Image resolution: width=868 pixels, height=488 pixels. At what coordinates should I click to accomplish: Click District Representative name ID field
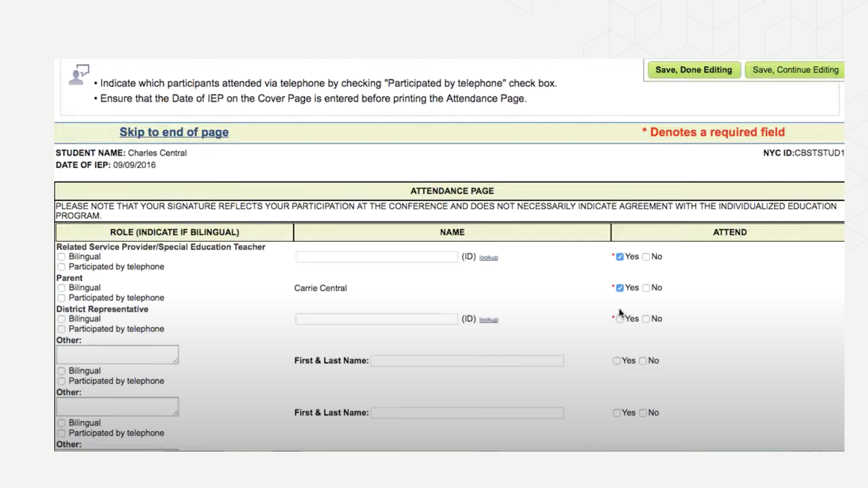tap(376, 319)
